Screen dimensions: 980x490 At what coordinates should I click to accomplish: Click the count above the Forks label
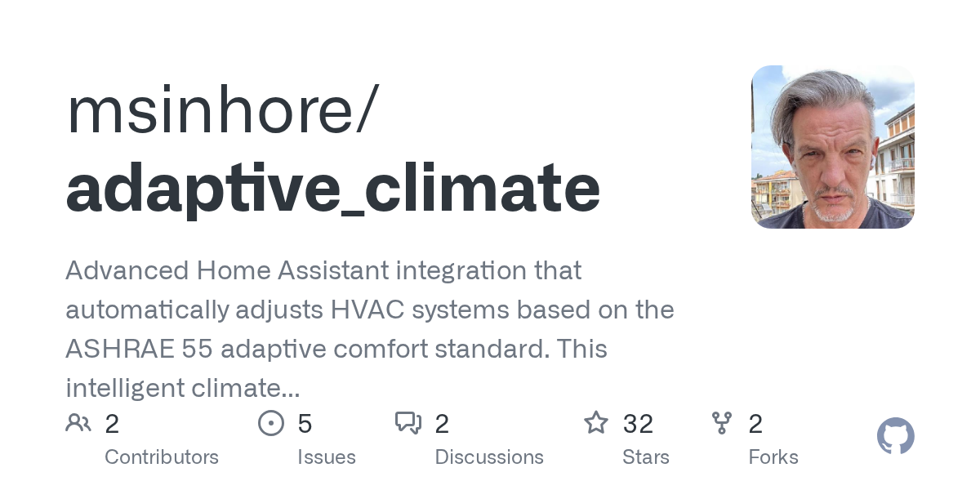[x=755, y=424]
